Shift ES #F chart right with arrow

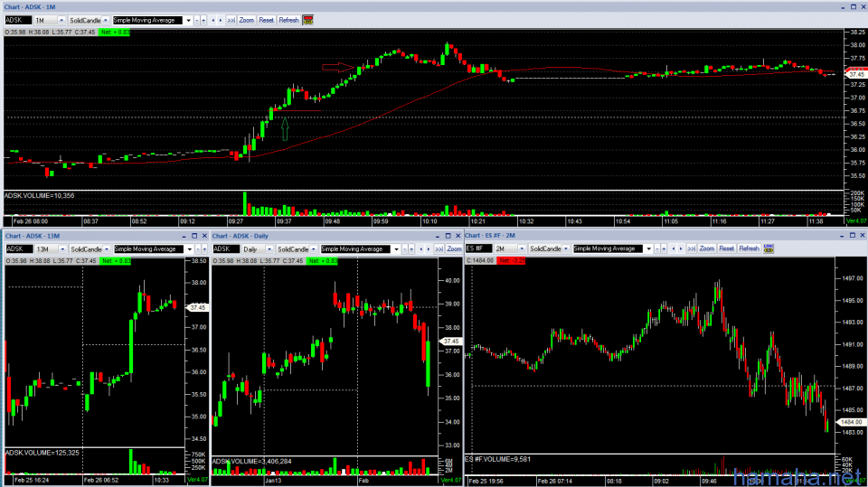coord(681,248)
